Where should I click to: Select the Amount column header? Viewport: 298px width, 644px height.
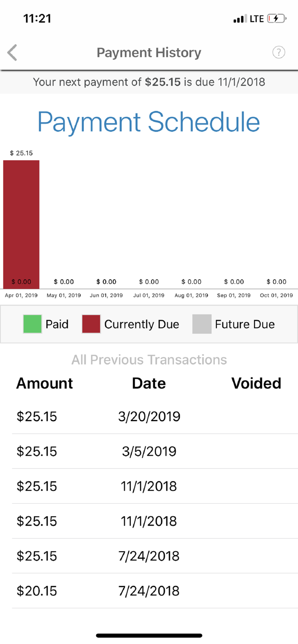(x=44, y=383)
